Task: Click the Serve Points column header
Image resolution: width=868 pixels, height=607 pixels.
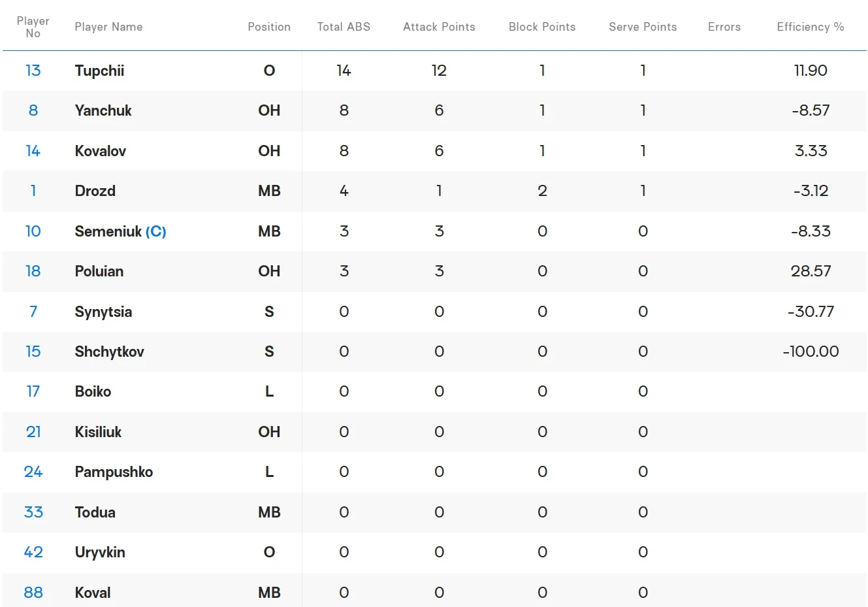Action: (x=643, y=27)
